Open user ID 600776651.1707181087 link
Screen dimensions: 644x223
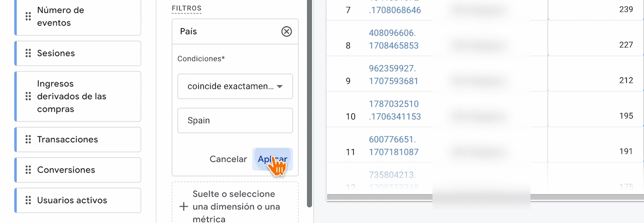point(394,146)
